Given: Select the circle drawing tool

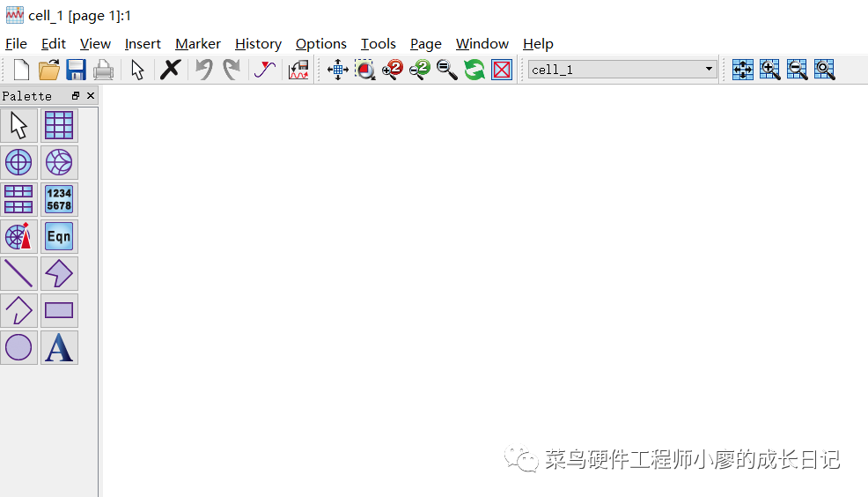Looking at the screenshot, I should [x=18, y=348].
